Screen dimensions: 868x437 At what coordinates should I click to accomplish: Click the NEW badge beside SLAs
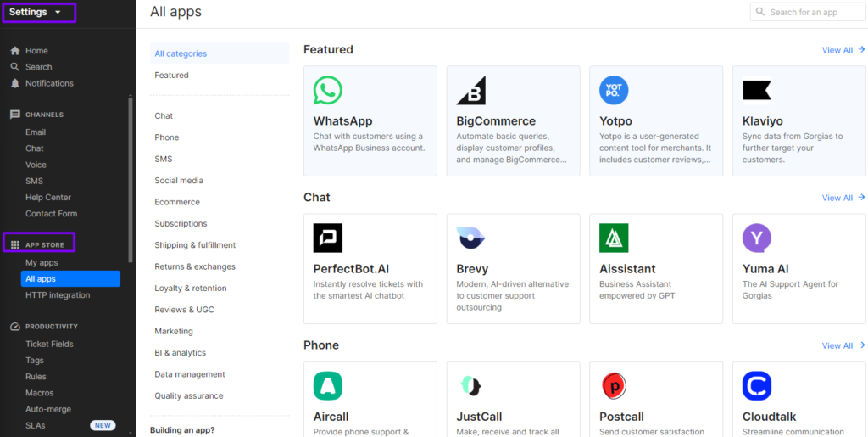coord(103,425)
